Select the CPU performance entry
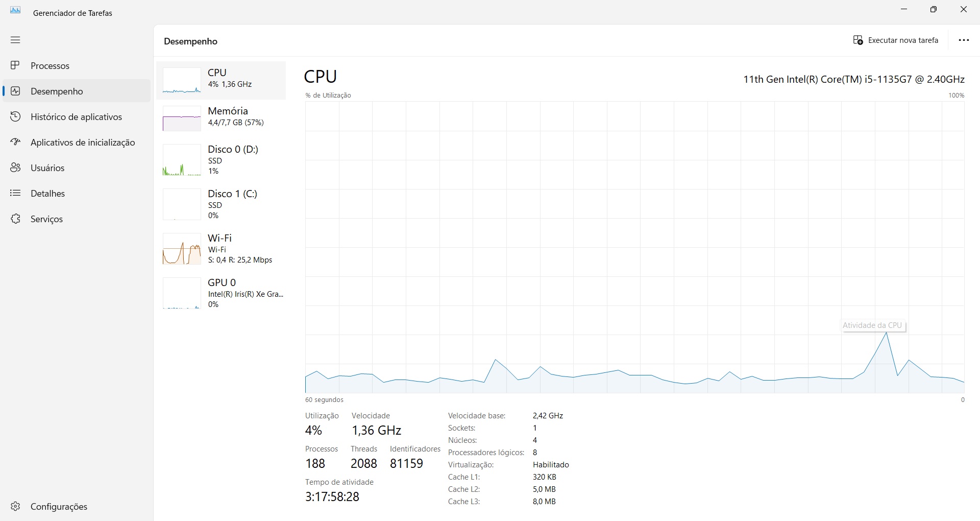The width and height of the screenshot is (980, 521). click(x=221, y=80)
